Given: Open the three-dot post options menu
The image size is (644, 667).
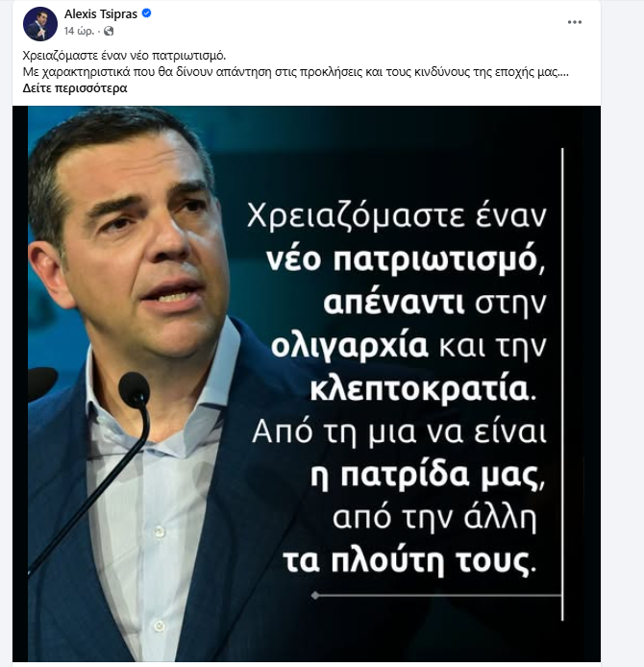Looking at the screenshot, I should point(574,22).
